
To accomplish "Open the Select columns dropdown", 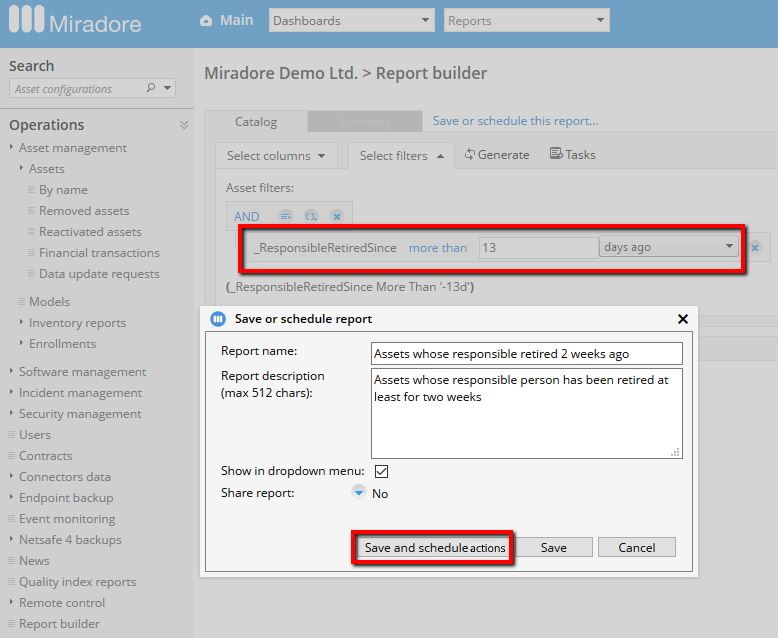I will pos(276,156).
